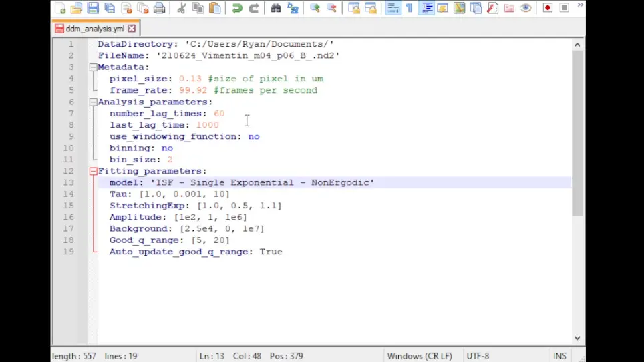Click Windows (CR LF) in status bar
This screenshot has height=362, width=644.
pyautogui.click(x=420, y=356)
